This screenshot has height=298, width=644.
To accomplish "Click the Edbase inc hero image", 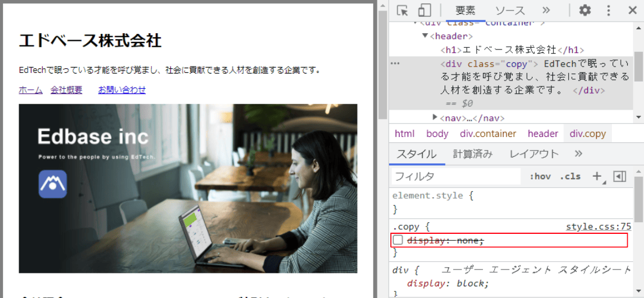I will tap(188, 188).
